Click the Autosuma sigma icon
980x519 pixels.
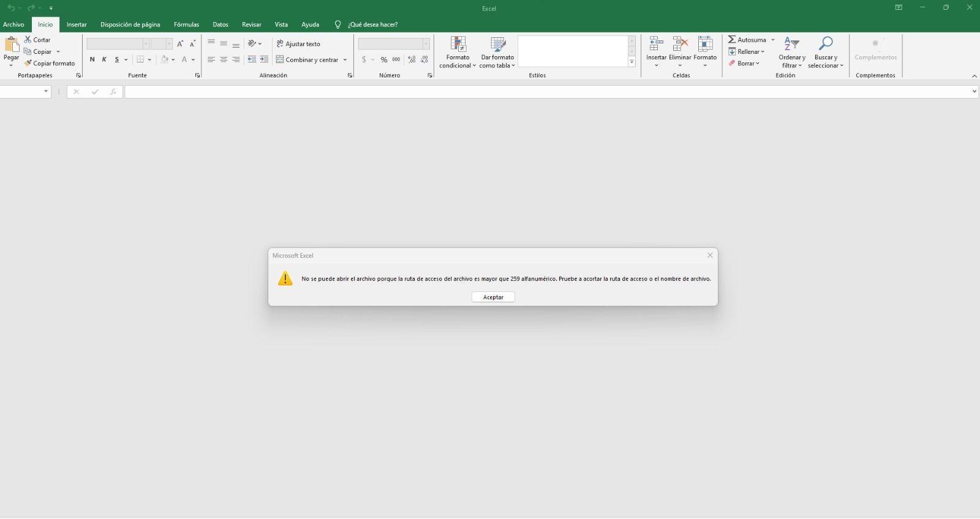click(x=732, y=40)
